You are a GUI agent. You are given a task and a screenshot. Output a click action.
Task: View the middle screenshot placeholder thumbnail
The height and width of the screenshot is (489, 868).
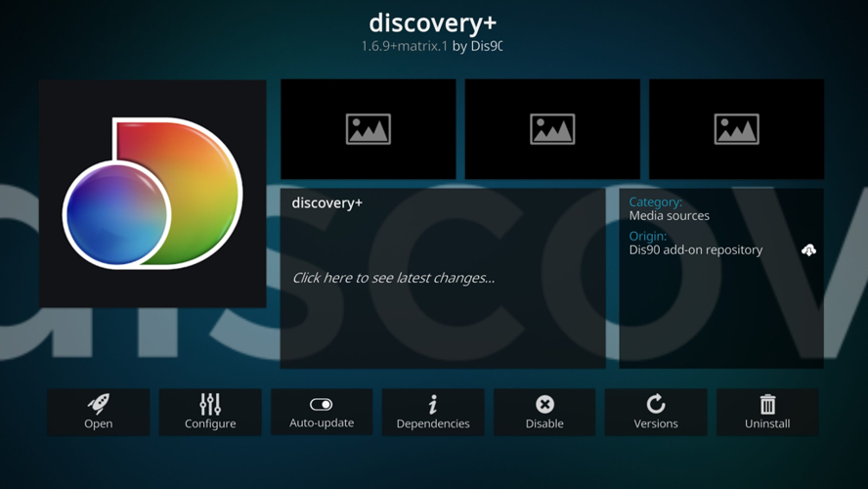[552, 129]
